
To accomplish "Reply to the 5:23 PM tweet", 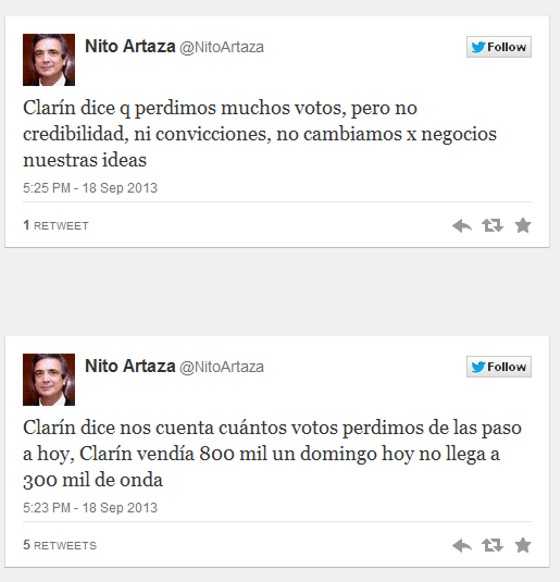I will [x=462, y=545].
